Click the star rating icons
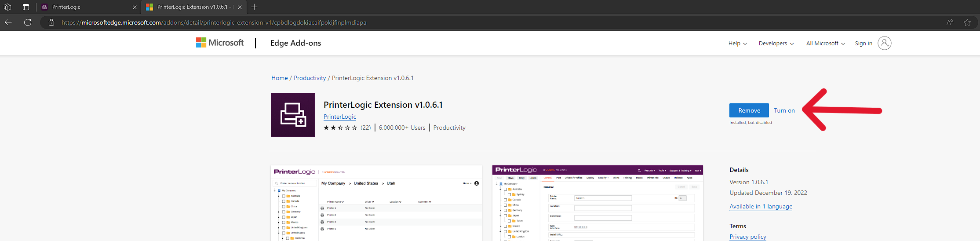980x241 pixels. (340, 128)
